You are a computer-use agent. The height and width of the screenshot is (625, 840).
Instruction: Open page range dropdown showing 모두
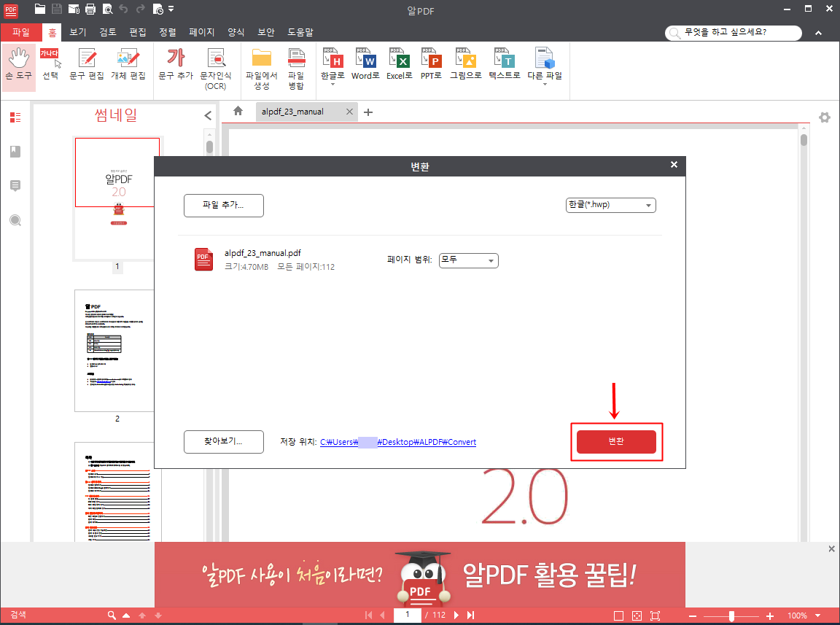pyautogui.click(x=468, y=260)
